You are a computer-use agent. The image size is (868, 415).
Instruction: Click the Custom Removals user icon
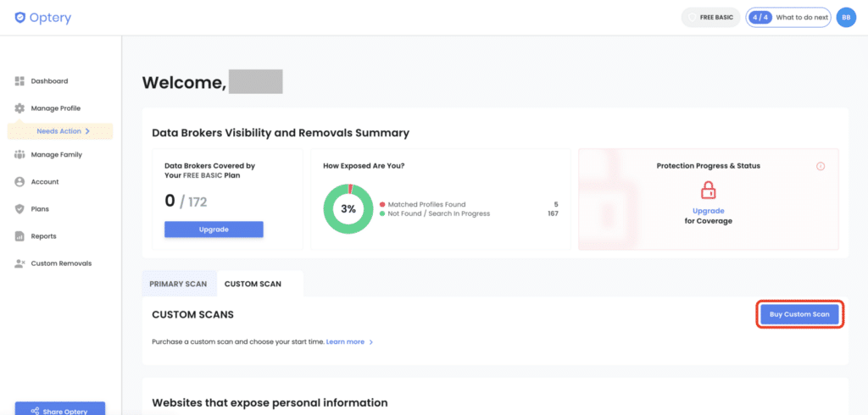pos(20,263)
